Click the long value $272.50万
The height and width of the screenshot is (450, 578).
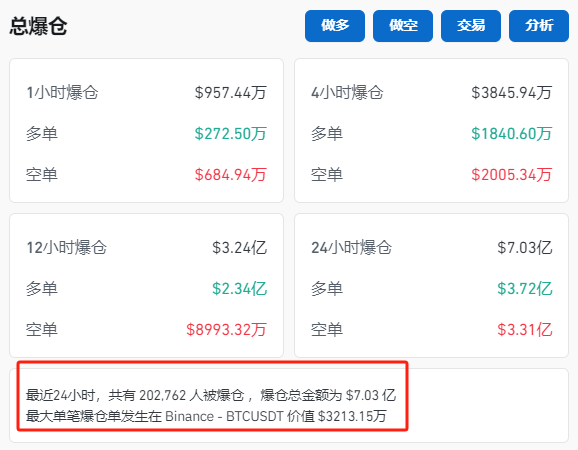click(x=230, y=133)
